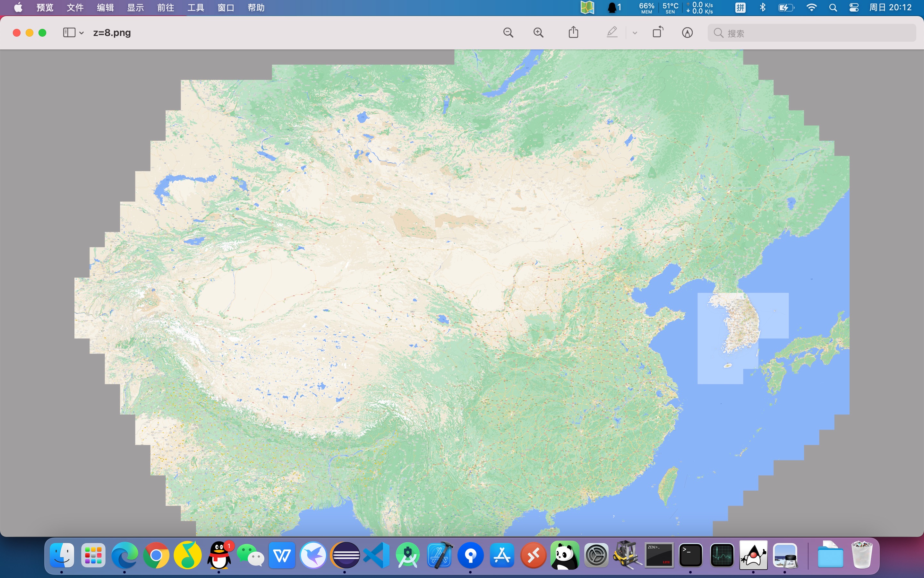Open the blue folder stack in the Dock
Screen dimensions: 924x578
830,555
